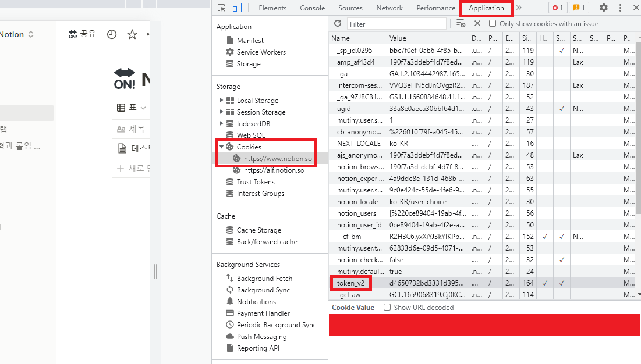Expand the Local Storage tree node

[222, 100]
